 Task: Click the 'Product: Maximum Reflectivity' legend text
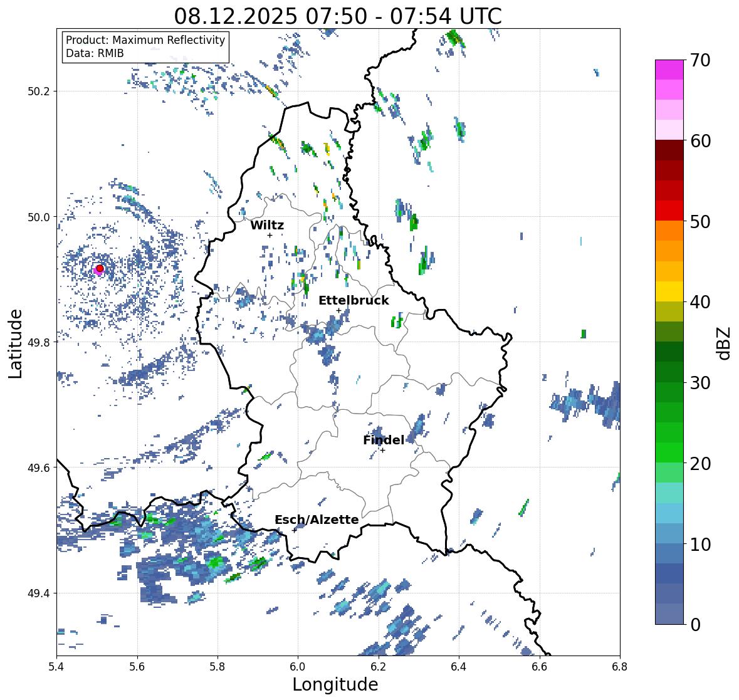pos(145,40)
